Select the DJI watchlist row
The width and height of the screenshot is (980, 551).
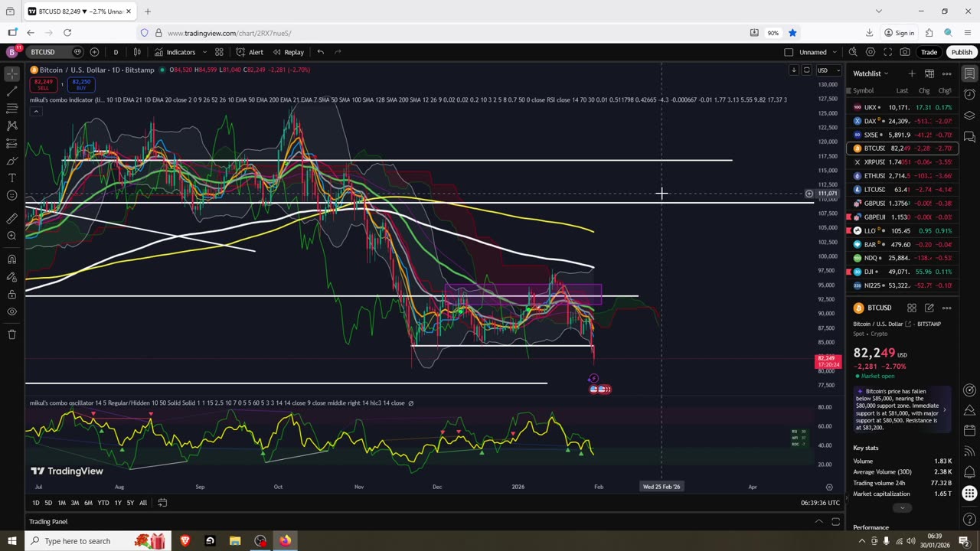(x=902, y=272)
